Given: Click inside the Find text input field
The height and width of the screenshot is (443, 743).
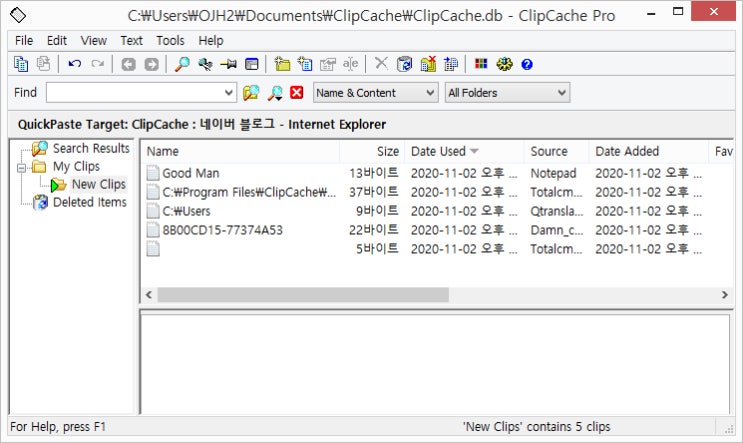Looking at the screenshot, I should (135, 92).
